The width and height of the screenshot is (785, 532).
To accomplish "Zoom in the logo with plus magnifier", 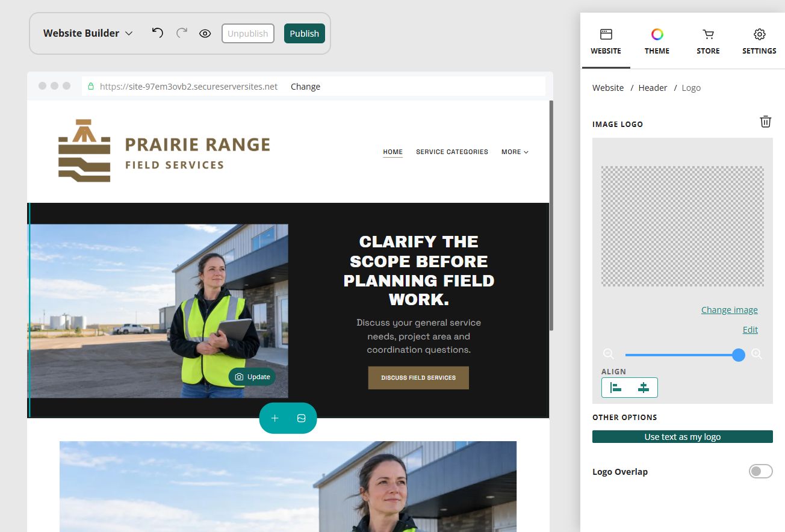I will coord(757,354).
